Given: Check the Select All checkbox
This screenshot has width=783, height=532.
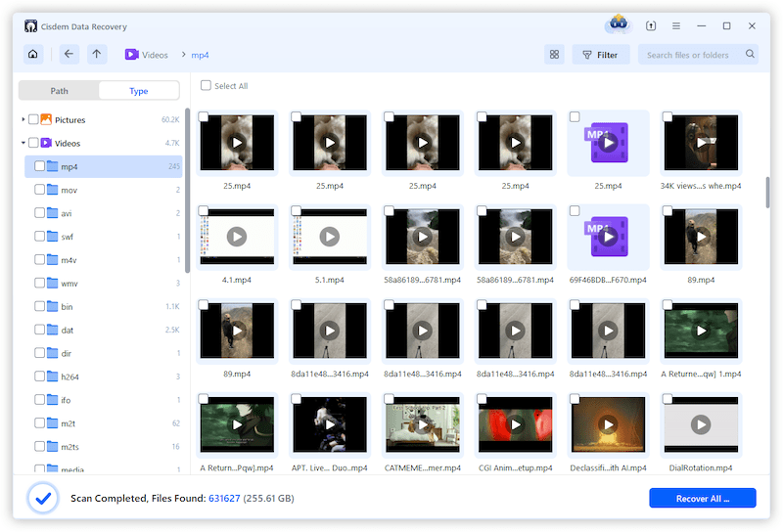Looking at the screenshot, I should [206, 86].
